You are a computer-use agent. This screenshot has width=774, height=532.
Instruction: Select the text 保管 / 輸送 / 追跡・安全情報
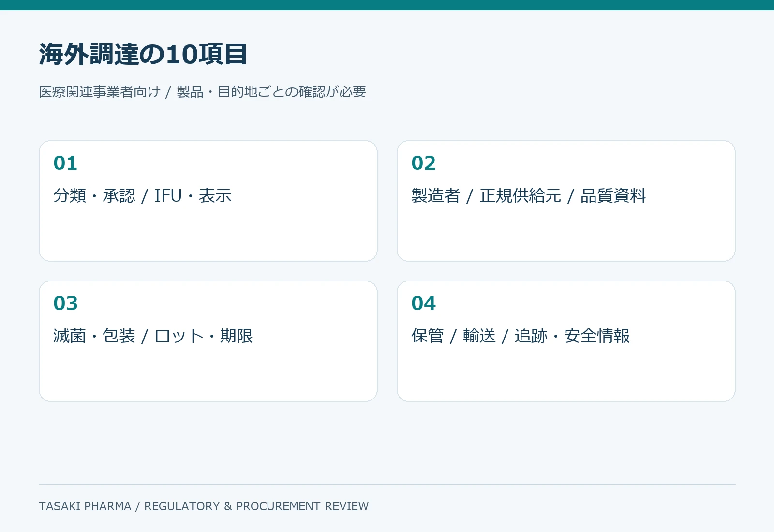click(x=521, y=336)
